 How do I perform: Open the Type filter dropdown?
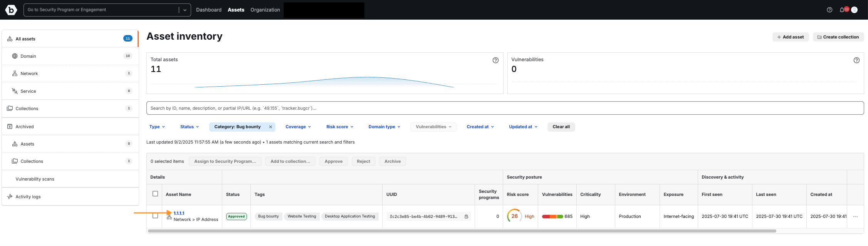click(157, 127)
